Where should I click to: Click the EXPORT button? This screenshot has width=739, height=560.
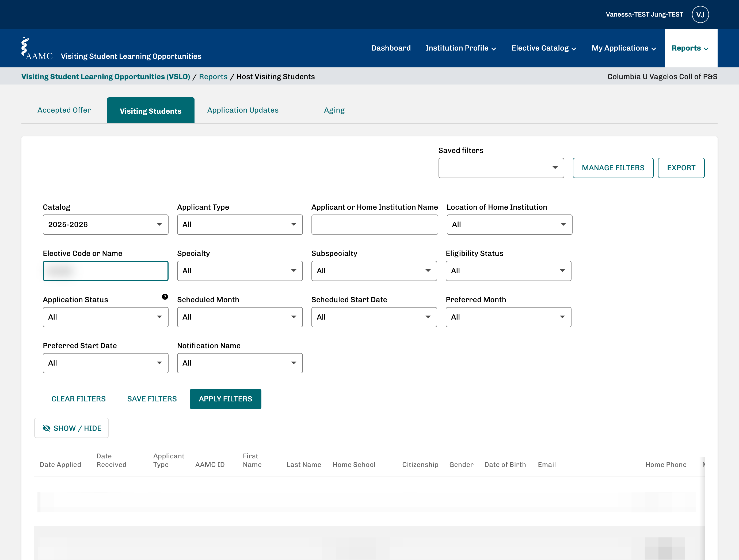[x=681, y=168]
